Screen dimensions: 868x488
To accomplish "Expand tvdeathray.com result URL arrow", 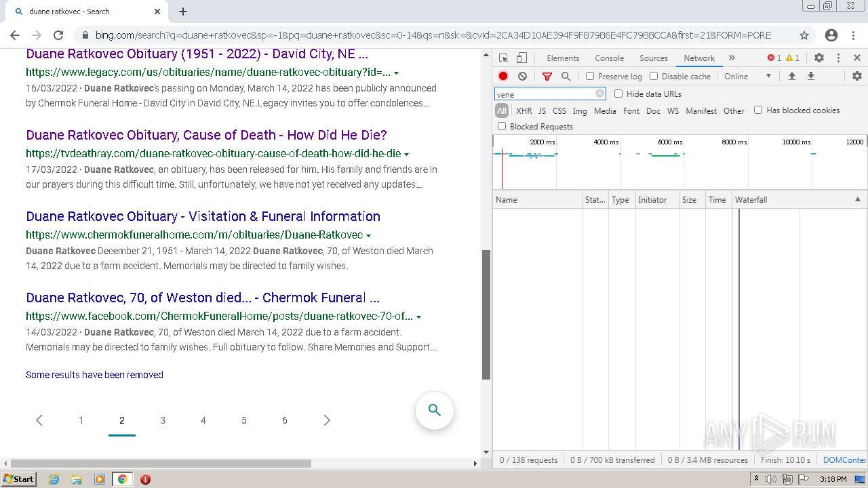I will click(406, 154).
